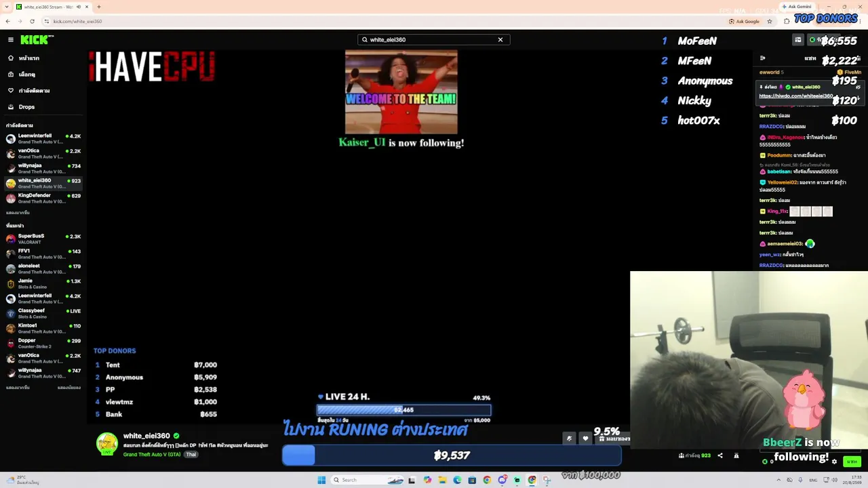Click yeen_wz username in chat
This screenshot has height=488, width=868.
[770, 255]
